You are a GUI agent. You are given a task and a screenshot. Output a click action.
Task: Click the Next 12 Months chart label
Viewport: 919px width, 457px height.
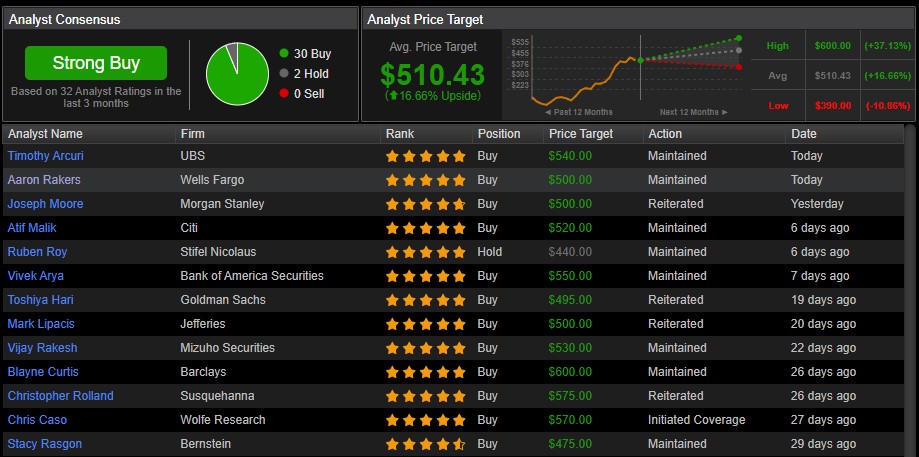click(694, 112)
